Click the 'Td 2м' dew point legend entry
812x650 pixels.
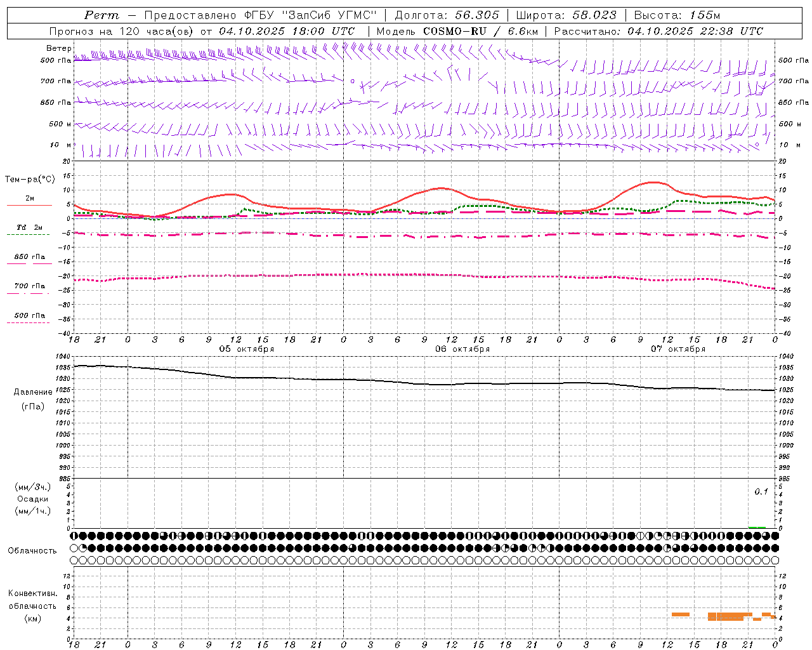click(x=29, y=227)
